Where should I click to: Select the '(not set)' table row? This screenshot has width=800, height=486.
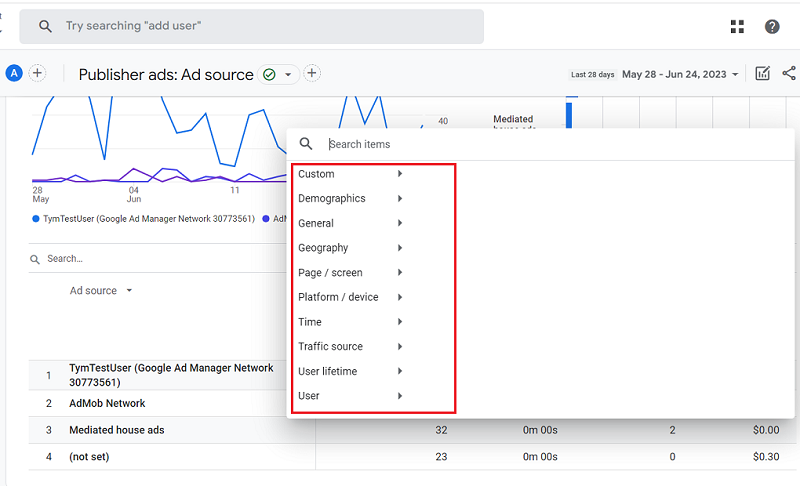click(411, 456)
